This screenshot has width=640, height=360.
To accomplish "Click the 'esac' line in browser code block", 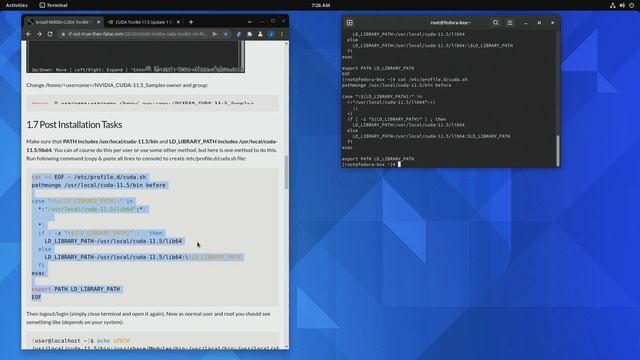I will [38, 273].
